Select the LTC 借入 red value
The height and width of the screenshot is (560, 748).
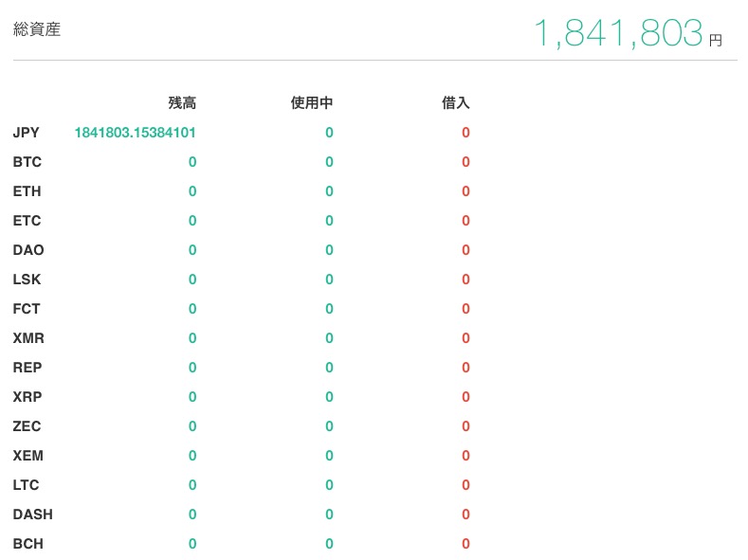466,485
